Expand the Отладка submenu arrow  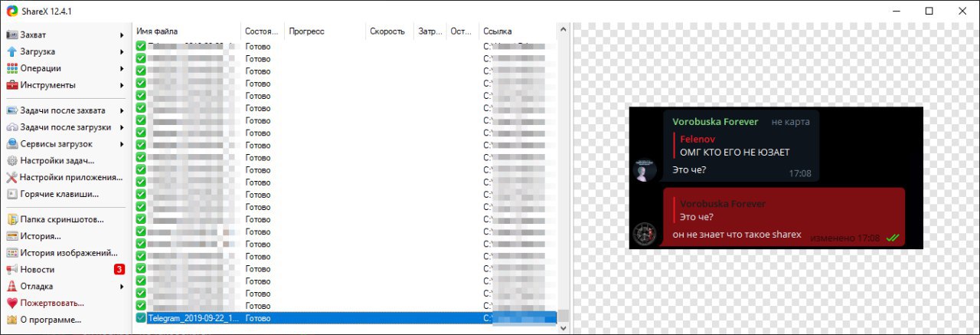point(122,287)
